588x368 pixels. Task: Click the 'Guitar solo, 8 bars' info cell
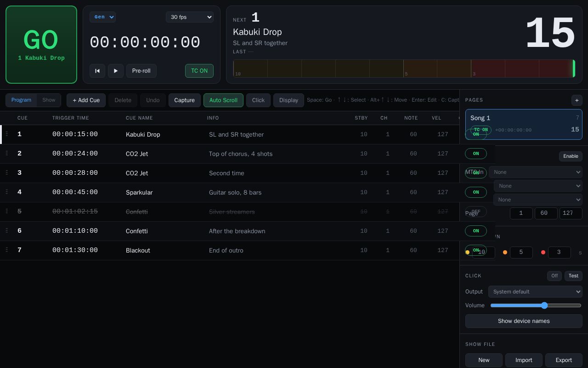[x=235, y=192]
